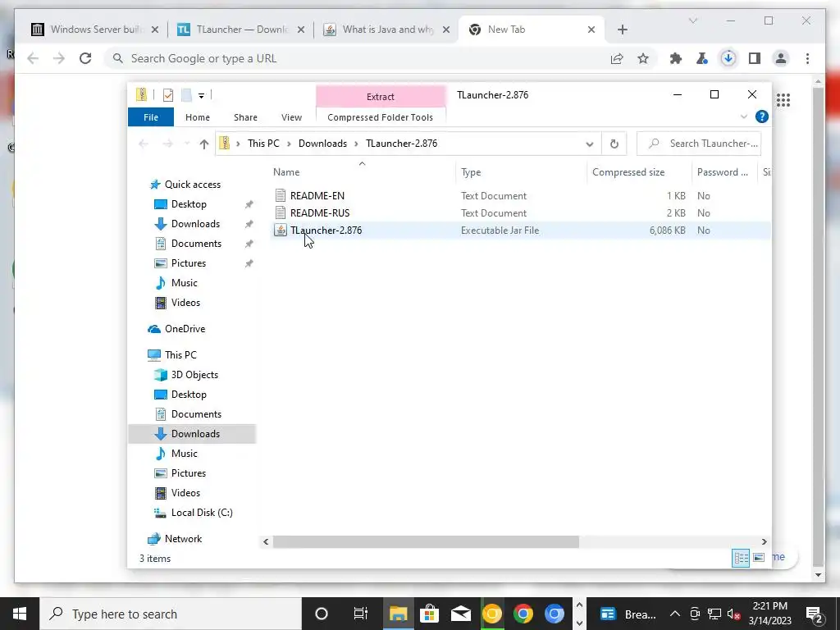
Task: Close the New Tab Chrome tab
Action: 591,30
